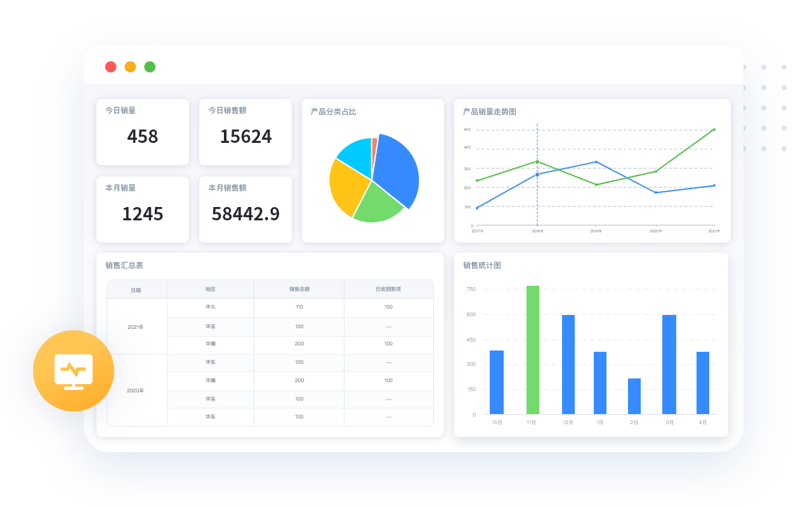Click the 2019年 x-axis label
The image size is (812, 508).
[596, 231]
